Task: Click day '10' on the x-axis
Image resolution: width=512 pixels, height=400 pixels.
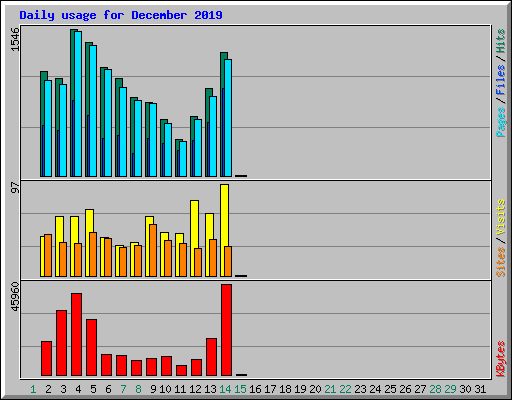Action: click(165, 389)
